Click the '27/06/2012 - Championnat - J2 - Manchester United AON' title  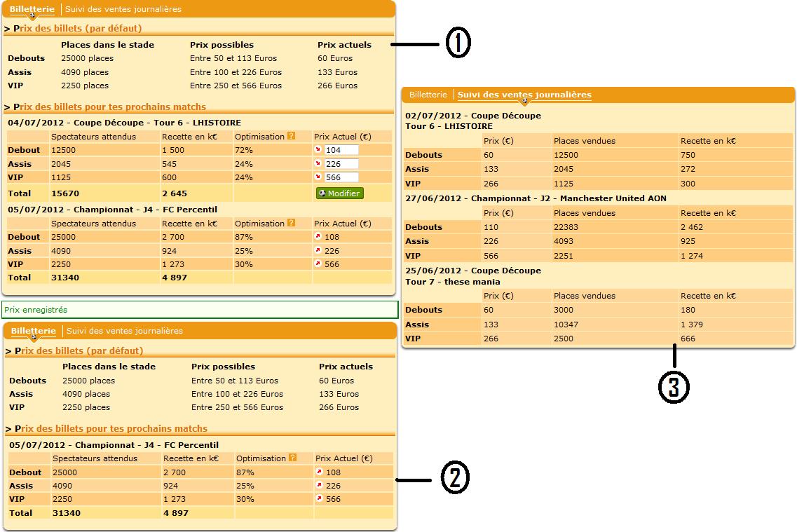[536, 198]
